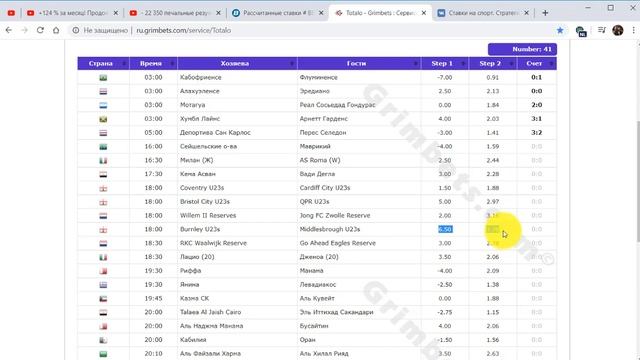The height and width of the screenshot is (360, 640).
Task: Select the 'Эль Иттихад Сакандари' cell
Action: [x=359, y=312]
